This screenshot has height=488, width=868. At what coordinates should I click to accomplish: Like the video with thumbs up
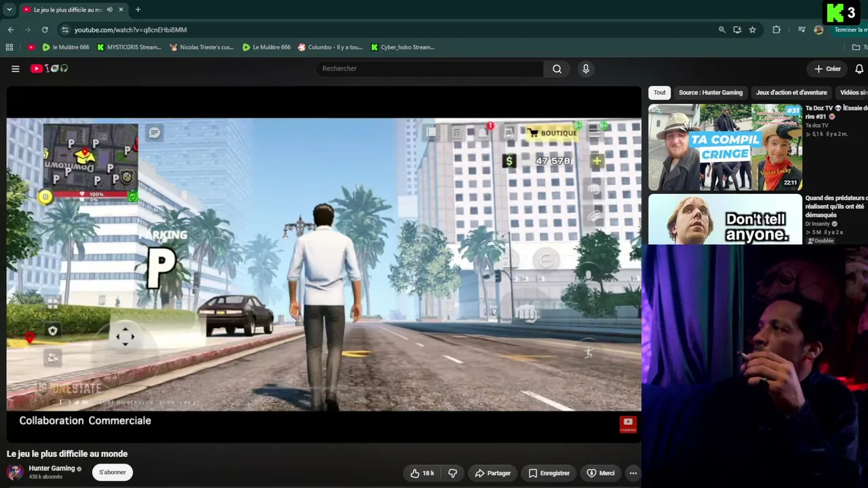[x=422, y=473]
